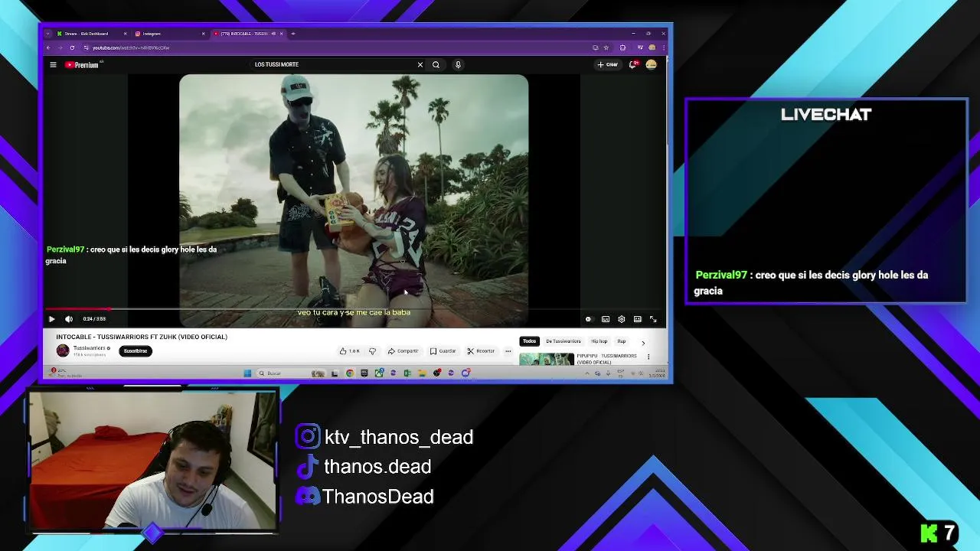Play the paused video
Screen dimensions: 980x551
coord(51,319)
